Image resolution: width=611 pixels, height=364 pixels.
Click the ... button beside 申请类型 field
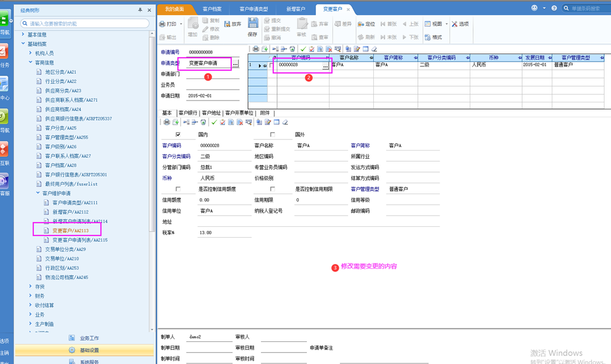(236, 63)
